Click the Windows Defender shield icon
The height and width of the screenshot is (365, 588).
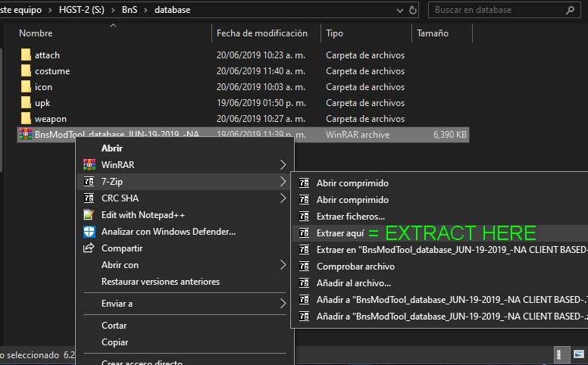tap(89, 232)
